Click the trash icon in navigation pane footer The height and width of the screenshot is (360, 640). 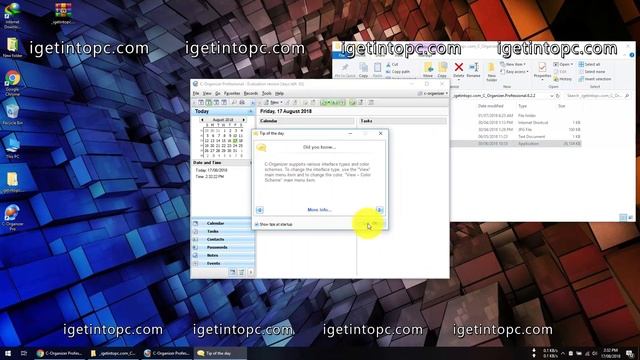click(241, 272)
